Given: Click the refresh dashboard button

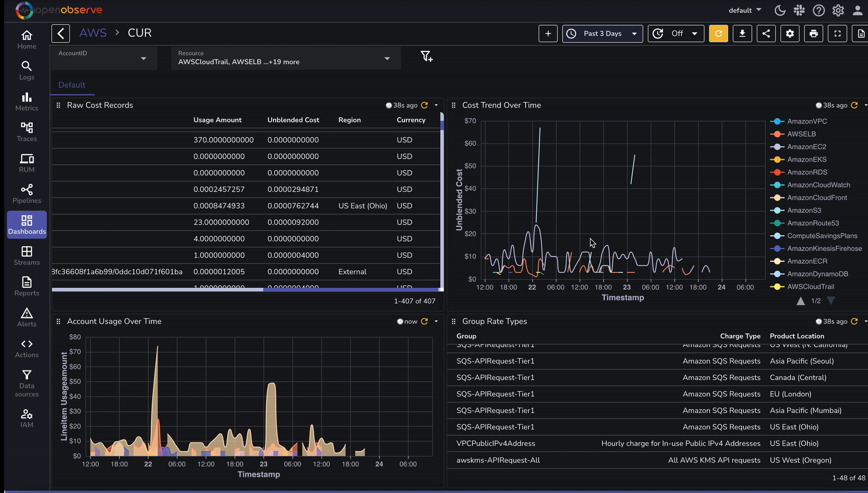Looking at the screenshot, I should 718,33.
